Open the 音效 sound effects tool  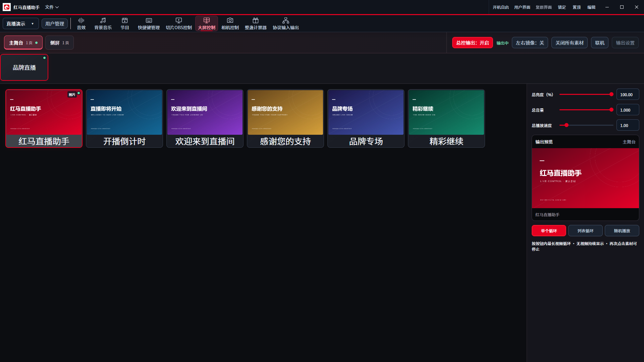(81, 24)
